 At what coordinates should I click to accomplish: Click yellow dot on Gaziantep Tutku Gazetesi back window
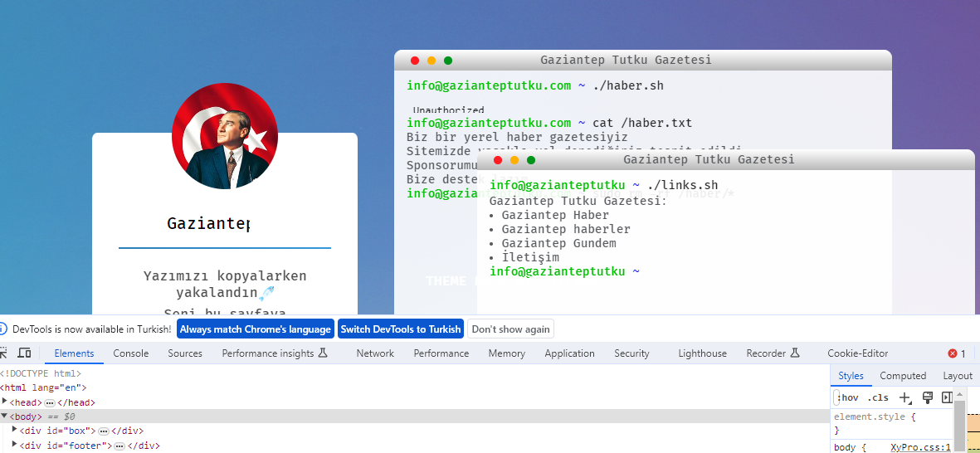(x=431, y=61)
